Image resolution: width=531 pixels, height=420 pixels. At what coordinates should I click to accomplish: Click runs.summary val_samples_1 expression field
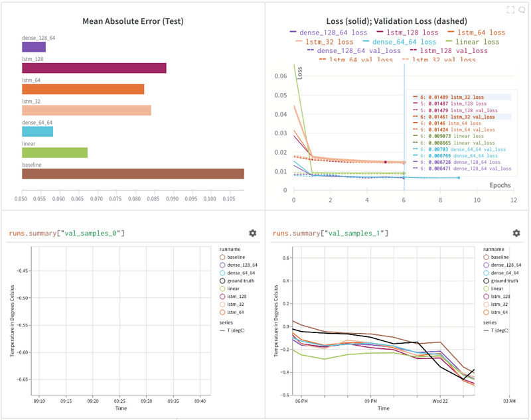pyautogui.click(x=331, y=233)
